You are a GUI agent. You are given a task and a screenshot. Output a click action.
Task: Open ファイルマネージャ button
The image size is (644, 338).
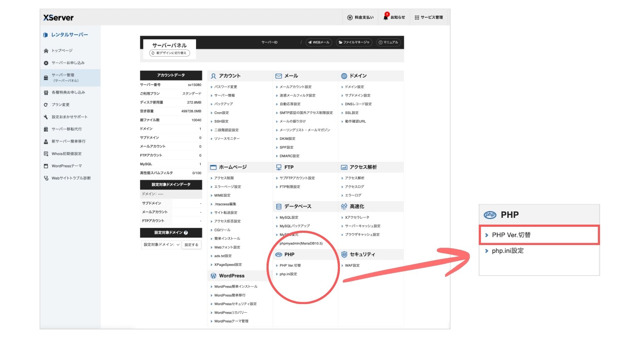[354, 42]
